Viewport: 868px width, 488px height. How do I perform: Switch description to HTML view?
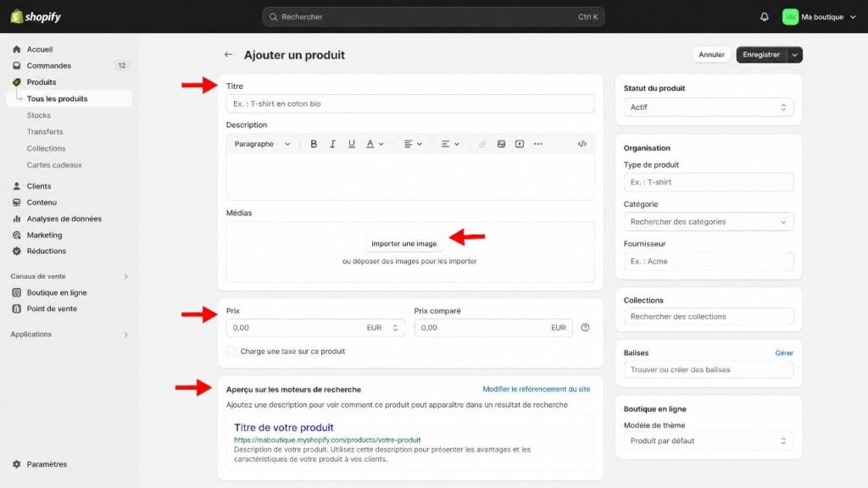click(581, 144)
